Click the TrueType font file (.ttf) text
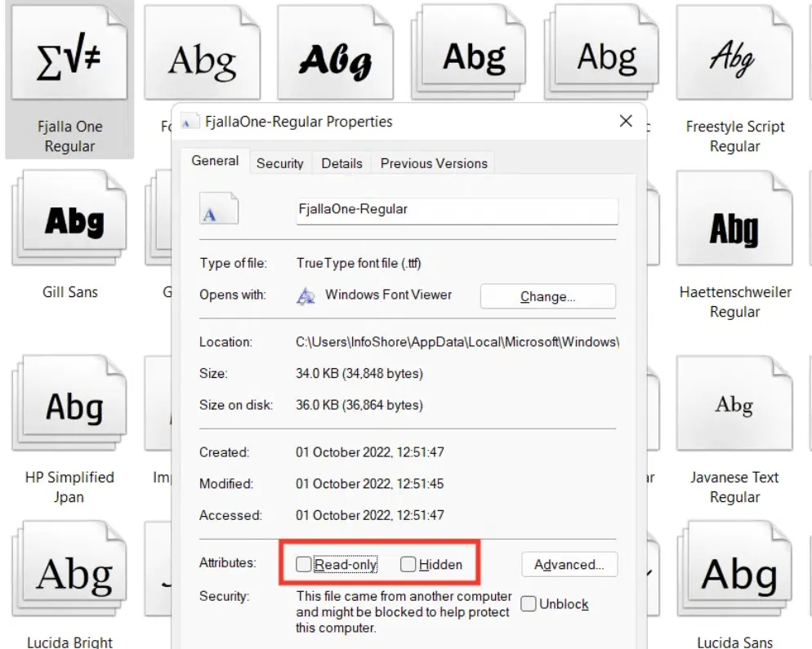The image size is (812, 649). click(359, 264)
